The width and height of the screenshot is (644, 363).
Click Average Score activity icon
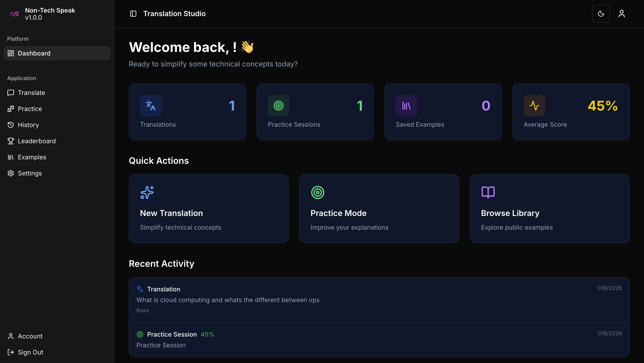pyautogui.click(x=534, y=106)
